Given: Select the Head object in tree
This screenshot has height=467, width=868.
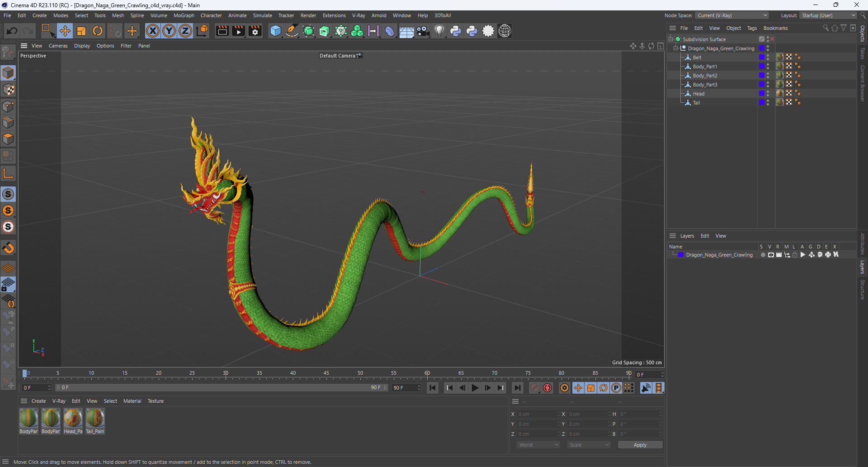Looking at the screenshot, I should (698, 94).
